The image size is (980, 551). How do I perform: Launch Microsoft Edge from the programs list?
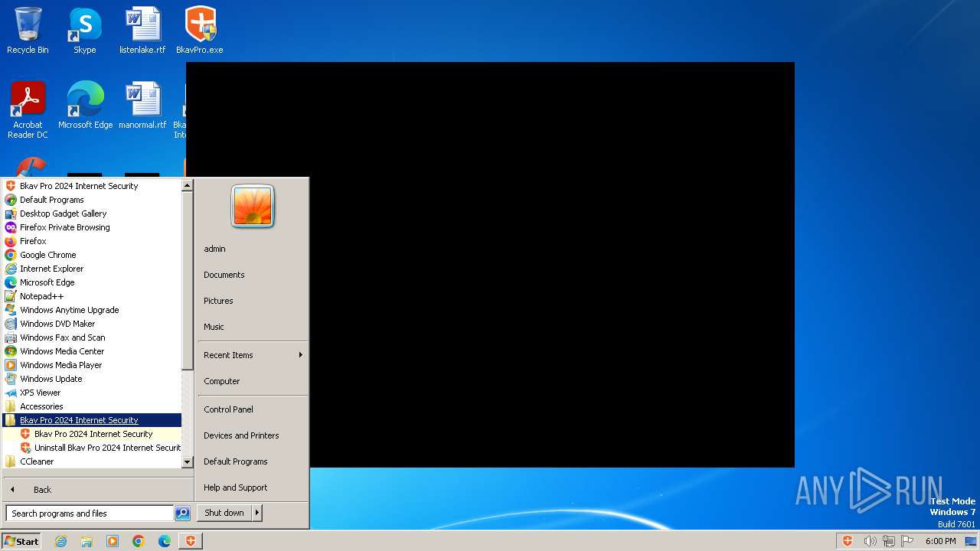(92, 282)
